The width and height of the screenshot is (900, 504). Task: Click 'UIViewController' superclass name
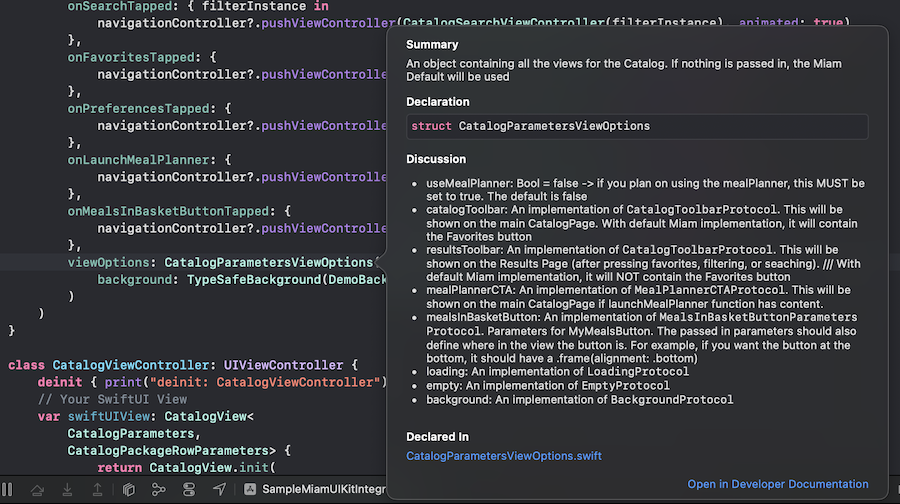click(x=284, y=365)
